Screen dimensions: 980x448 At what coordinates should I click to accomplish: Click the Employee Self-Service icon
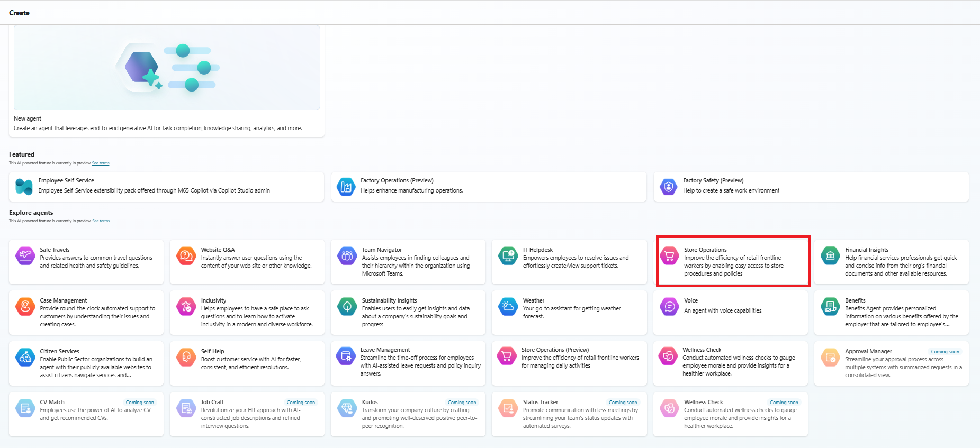(x=24, y=186)
